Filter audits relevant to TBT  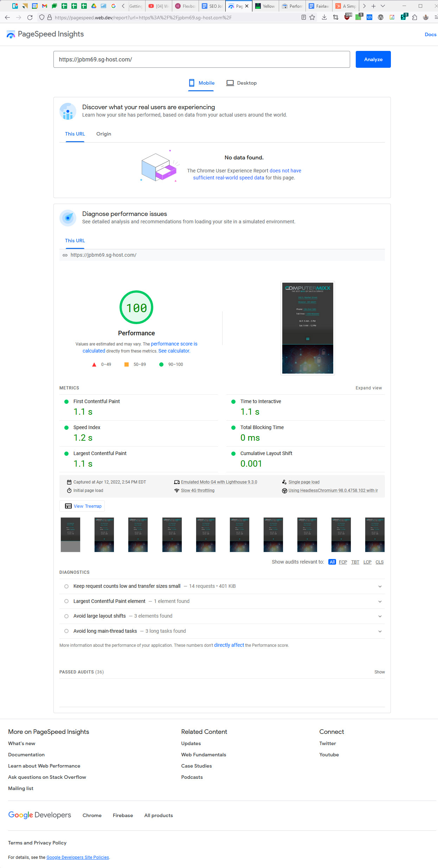pos(355,562)
